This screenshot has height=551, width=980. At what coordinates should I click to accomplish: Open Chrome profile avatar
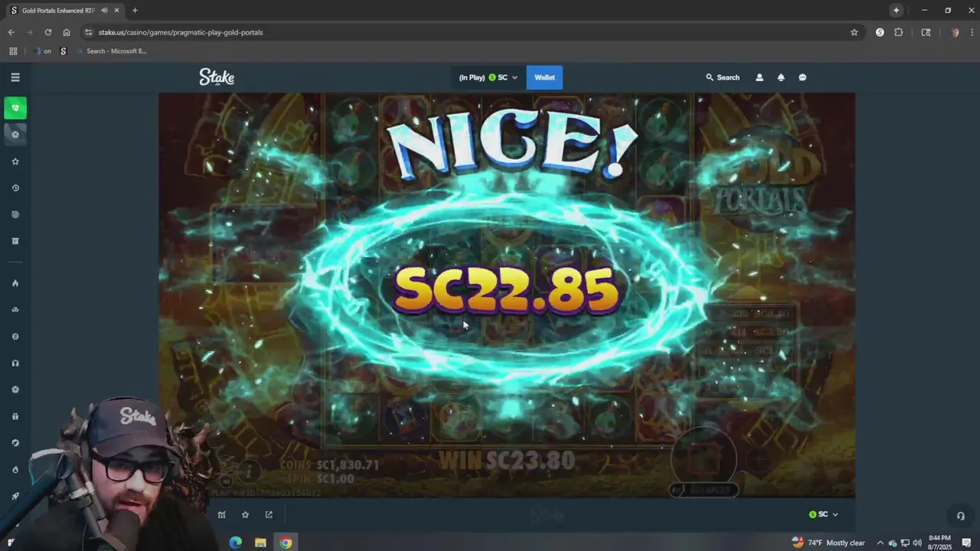click(955, 32)
